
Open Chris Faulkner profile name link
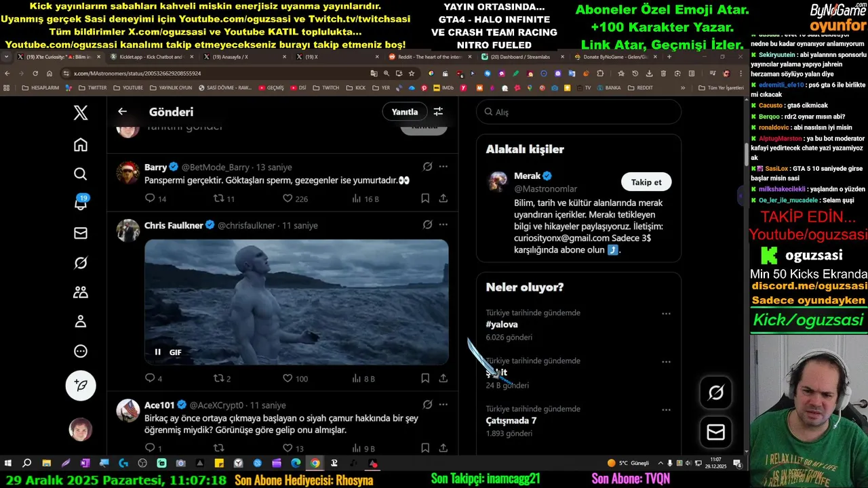pyautogui.click(x=174, y=225)
